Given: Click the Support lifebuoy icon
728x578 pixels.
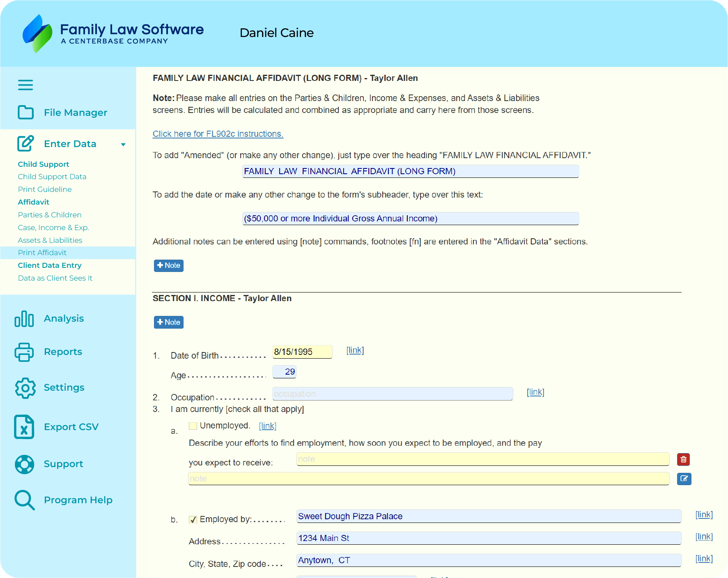Looking at the screenshot, I should (x=25, y=464).
